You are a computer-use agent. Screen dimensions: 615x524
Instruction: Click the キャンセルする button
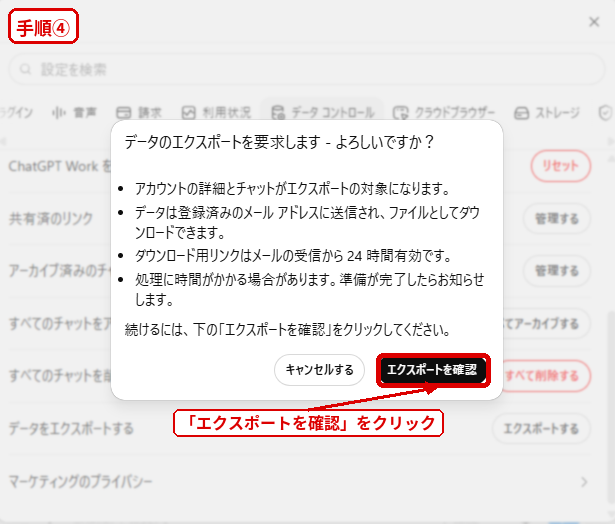coord(319,370)
